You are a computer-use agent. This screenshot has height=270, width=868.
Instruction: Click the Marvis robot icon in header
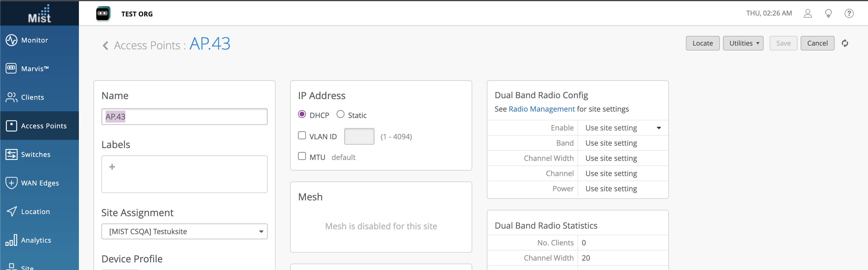(x=103, y=13)
